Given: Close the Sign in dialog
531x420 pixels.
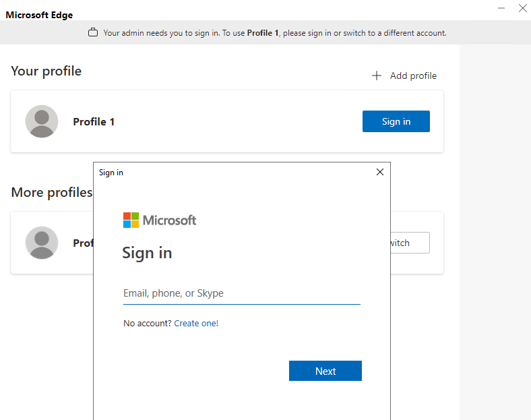Looking at the screenshot, I should [x=380, y=172].
